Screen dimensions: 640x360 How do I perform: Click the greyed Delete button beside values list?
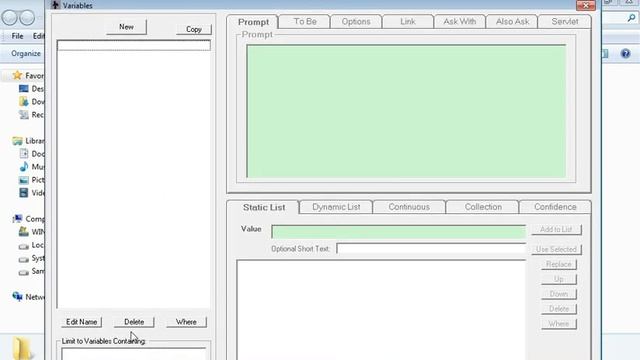point(558,309)
